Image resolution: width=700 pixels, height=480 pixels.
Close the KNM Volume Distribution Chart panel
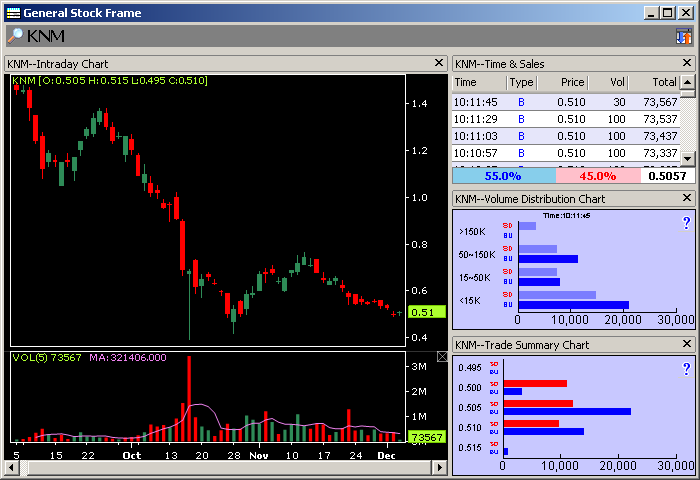pyautogui.click(x=687, y=198)
